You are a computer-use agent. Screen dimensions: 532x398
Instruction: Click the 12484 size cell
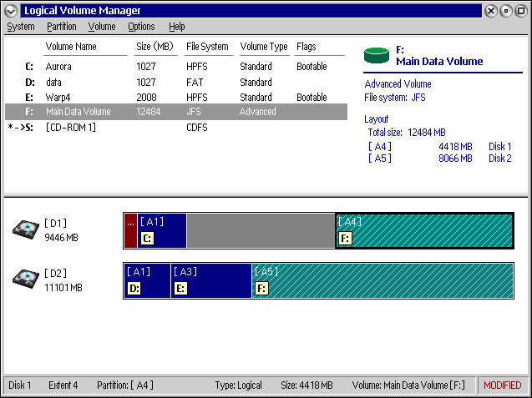149,112
